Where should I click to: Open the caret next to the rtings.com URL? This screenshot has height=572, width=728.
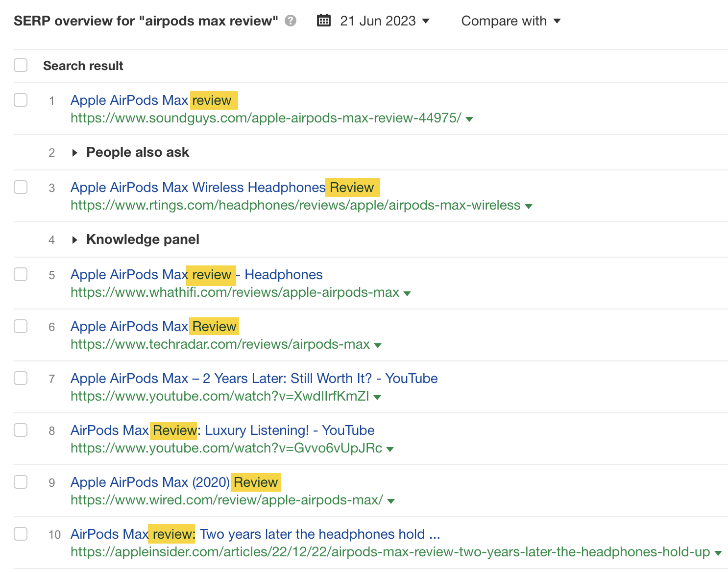[x=529, y=206]
